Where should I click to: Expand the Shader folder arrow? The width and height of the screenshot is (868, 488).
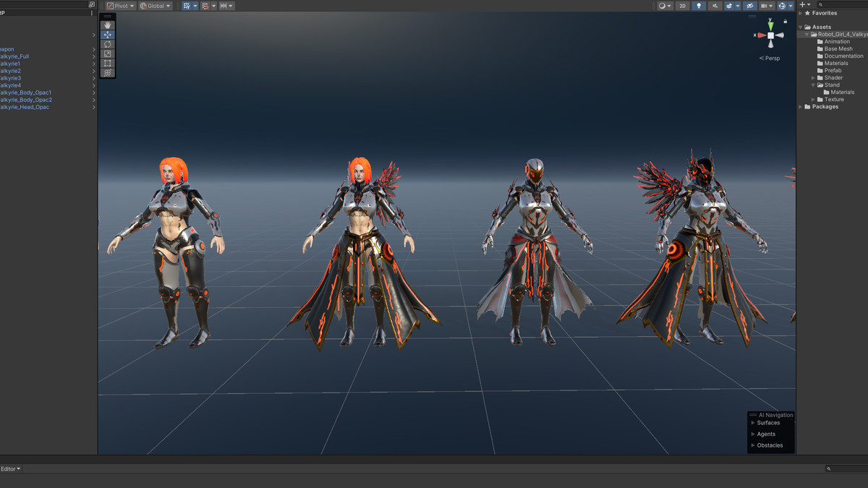coord(814,78)
